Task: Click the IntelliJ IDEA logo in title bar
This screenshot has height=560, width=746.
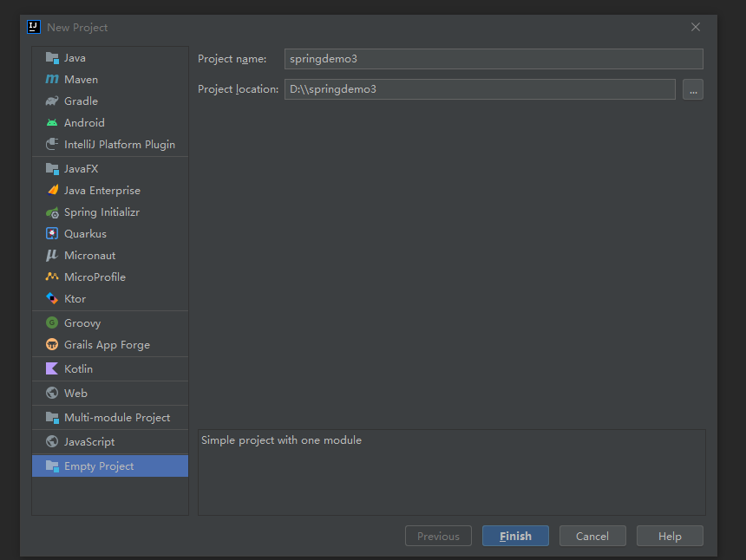Action: point(34,27)
